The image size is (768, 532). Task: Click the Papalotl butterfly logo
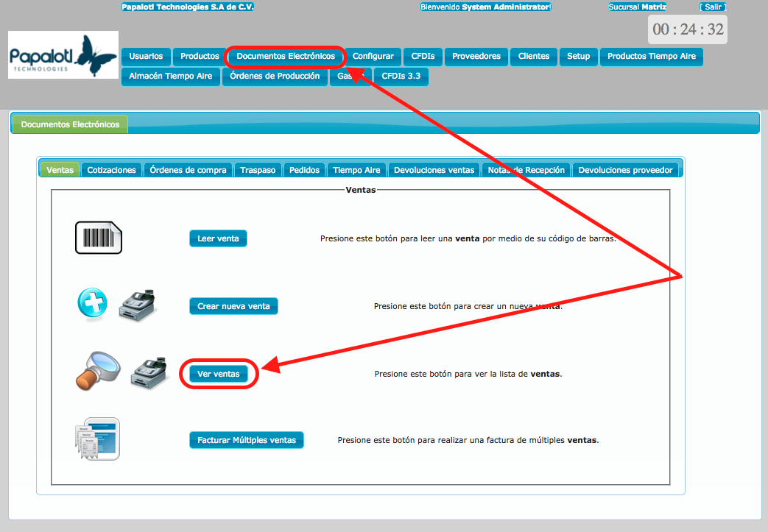tap(63, 55)
